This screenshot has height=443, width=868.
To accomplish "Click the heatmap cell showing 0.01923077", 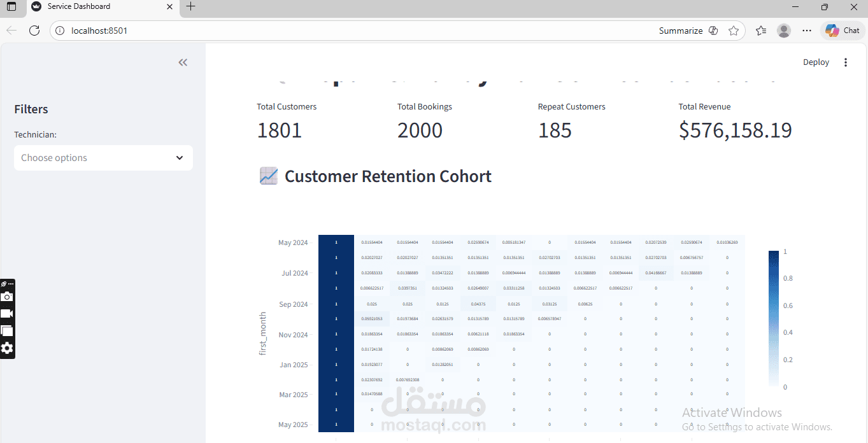I will pos(371,365).
